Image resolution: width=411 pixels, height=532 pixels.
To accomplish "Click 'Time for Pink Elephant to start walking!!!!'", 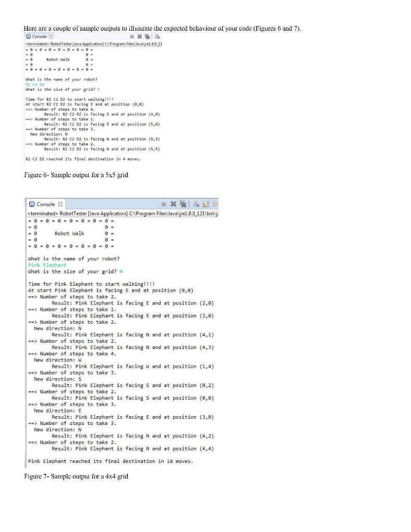I will click(91, 284).
